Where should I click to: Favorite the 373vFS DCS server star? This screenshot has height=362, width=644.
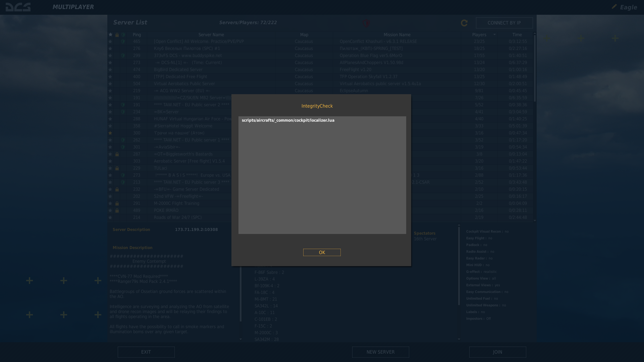pyautogui.click(x=110, y=56)
